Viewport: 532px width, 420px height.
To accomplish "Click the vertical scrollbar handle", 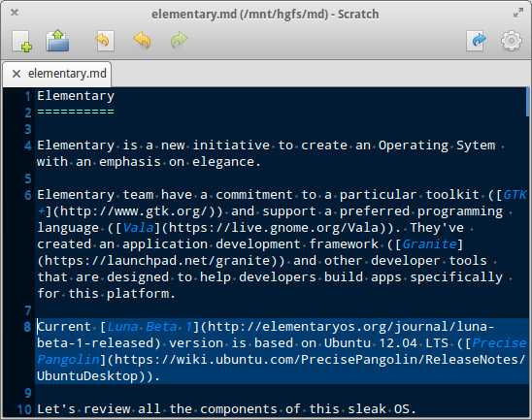I will (527, 102).
